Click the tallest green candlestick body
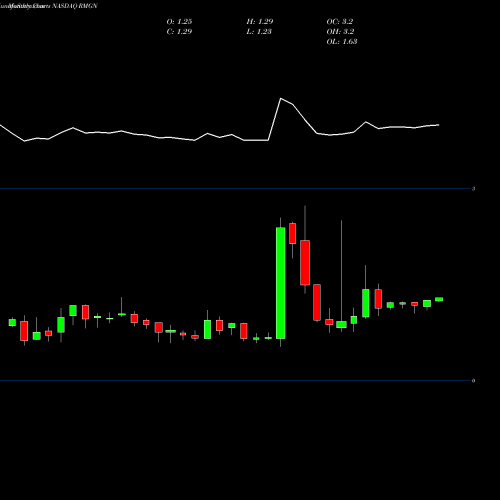 (x=280, y=283)
